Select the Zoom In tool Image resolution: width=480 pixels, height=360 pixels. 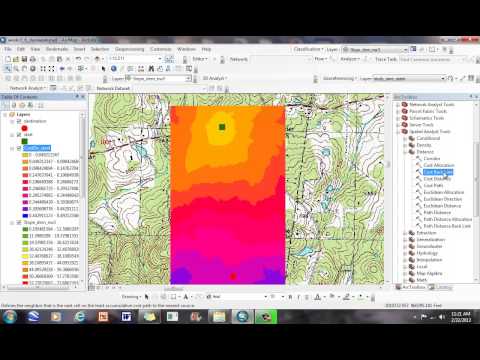tap(8, 69)
